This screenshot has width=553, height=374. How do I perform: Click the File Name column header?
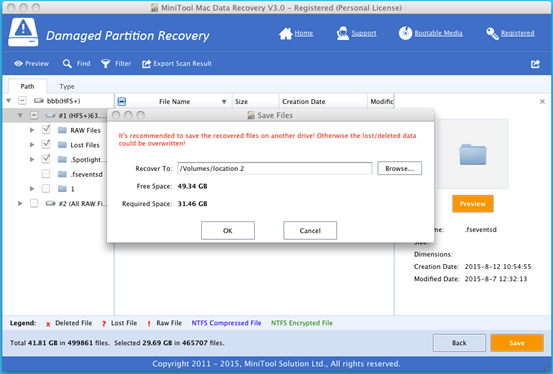[174, 102]
